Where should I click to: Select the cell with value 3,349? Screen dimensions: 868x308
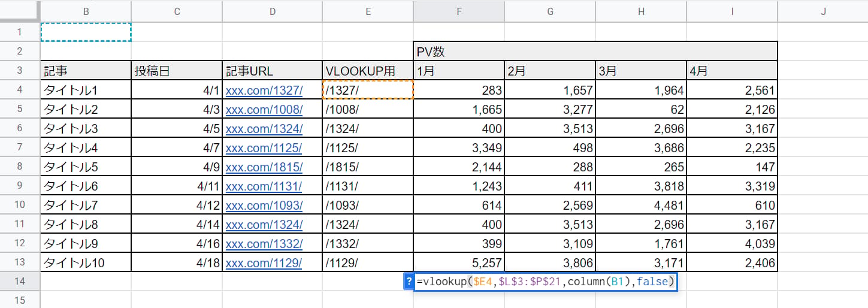pyautogui.click(x=459, y=147)
